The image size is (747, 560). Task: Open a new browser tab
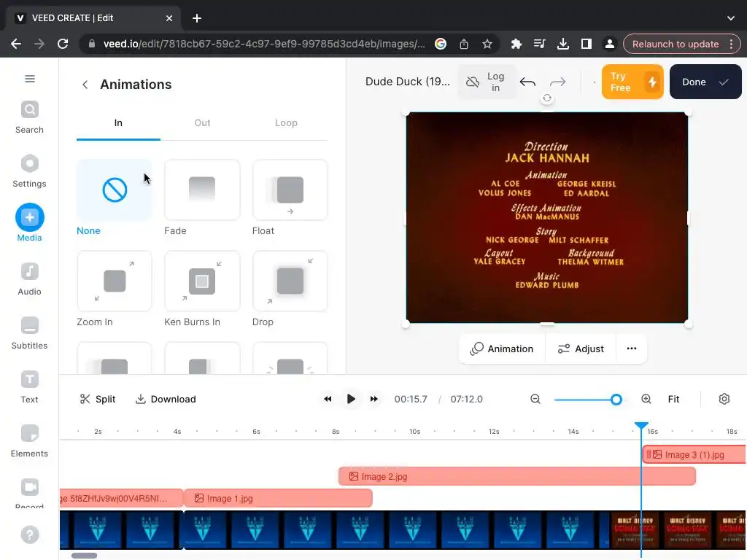(x=197, y=18)
